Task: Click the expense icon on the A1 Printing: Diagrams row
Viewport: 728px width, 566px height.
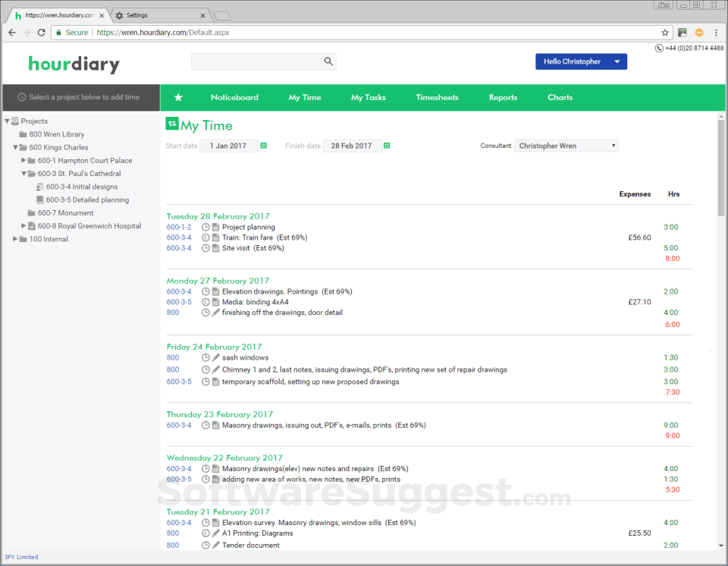Action: click(x=206, y=533)
